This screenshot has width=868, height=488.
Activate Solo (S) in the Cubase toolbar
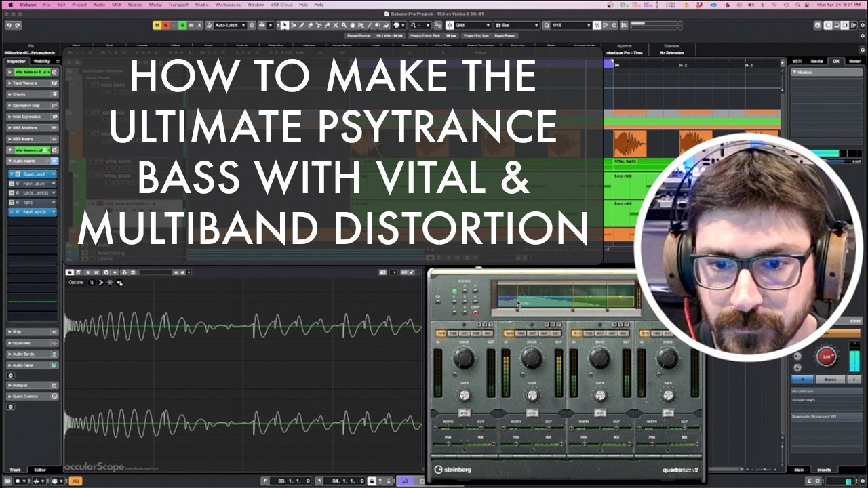point(165,26)
